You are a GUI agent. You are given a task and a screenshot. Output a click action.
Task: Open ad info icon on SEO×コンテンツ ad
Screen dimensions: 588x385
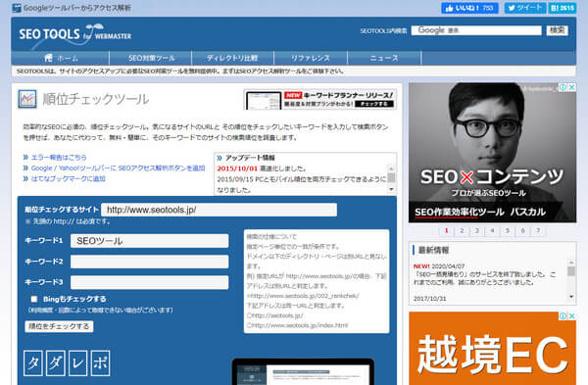pos(563,87)
